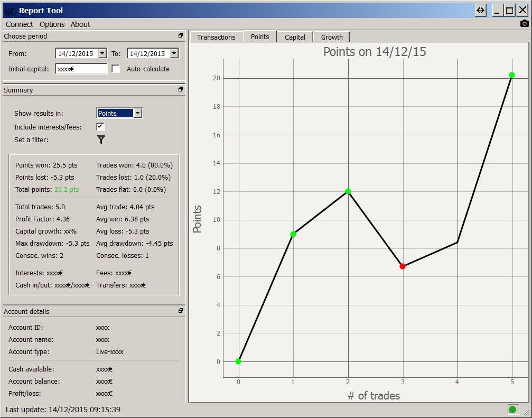
Task: Enable the Auto-calculate checkbox
Action: [x=116, y=69]
